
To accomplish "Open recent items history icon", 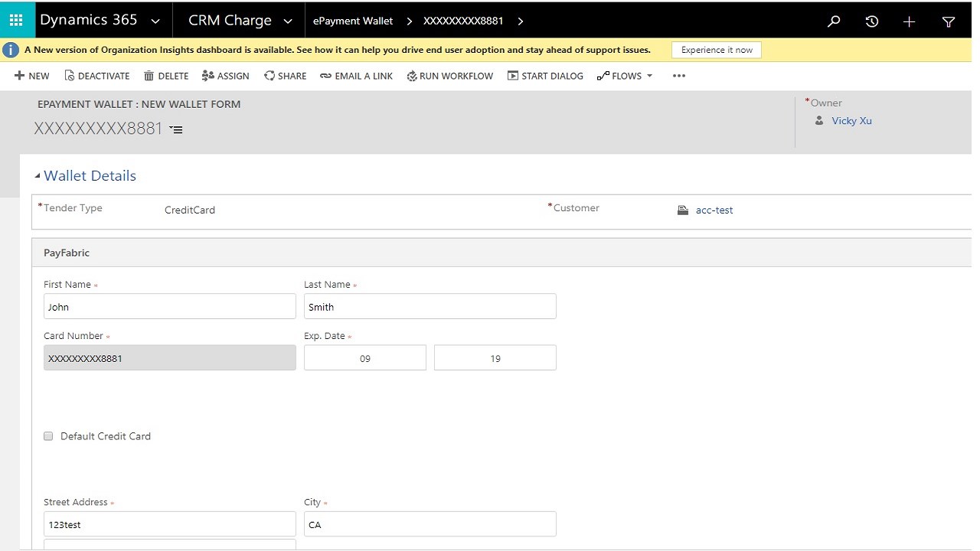I will [871, 21].
